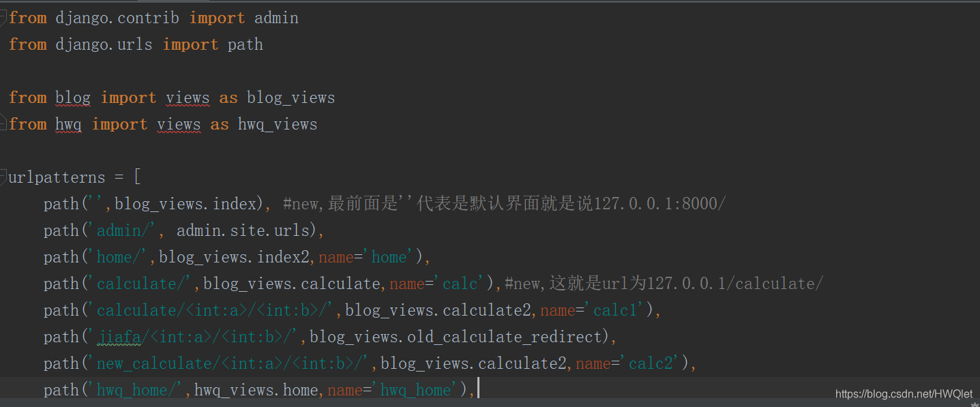Click 'blog_views.calculate2' in the calc1 route
The height and width of the screenshot is (407, 980).
(x=438, y=310)
